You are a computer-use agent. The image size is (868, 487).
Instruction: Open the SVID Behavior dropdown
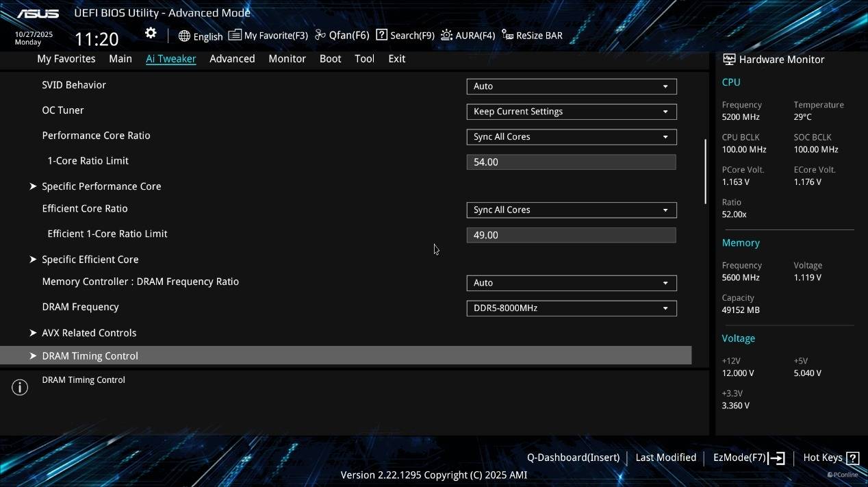tap(572, 86)
